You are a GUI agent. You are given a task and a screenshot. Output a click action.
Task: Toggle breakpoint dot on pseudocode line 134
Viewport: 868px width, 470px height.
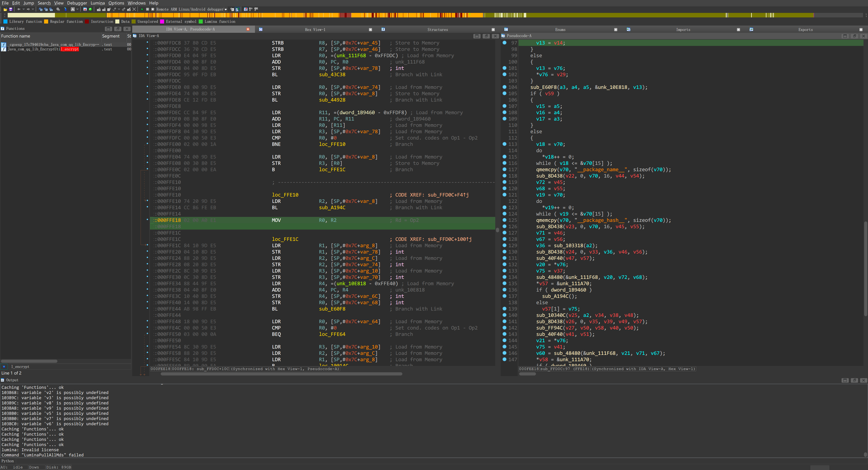coord(505,277)
